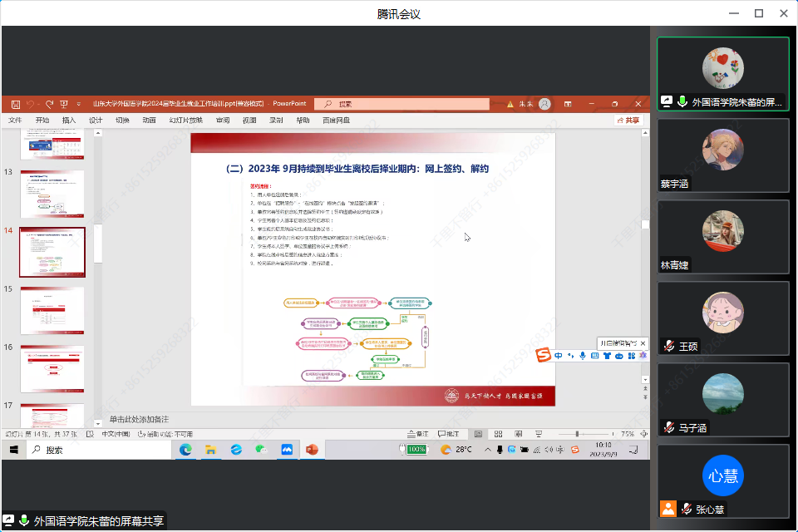Click the 共享 share button
Image resolution: width=798 pixels, height=532 pixels.
pos(629,121)
